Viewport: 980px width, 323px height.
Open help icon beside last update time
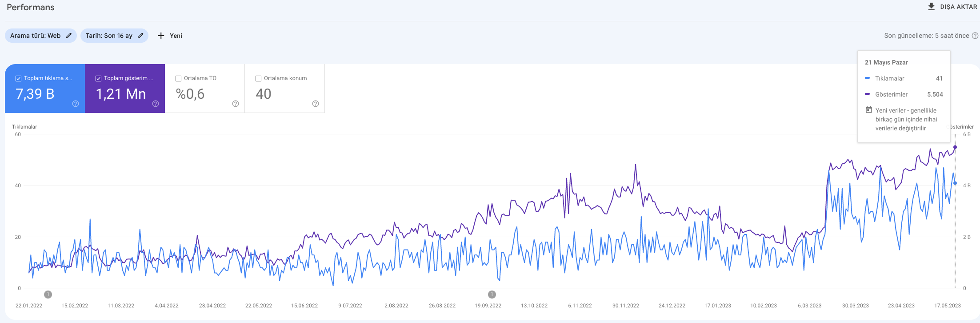[x=975, y=36]
